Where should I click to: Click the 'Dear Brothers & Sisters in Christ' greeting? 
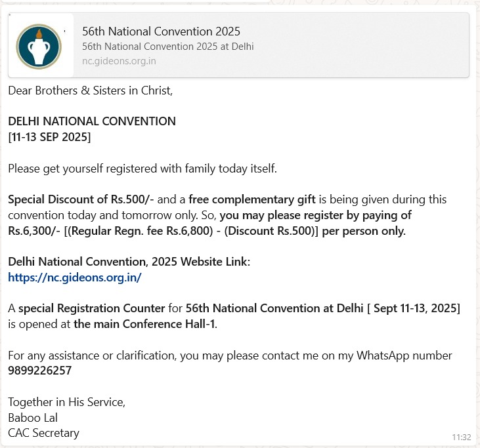(90, 91)
